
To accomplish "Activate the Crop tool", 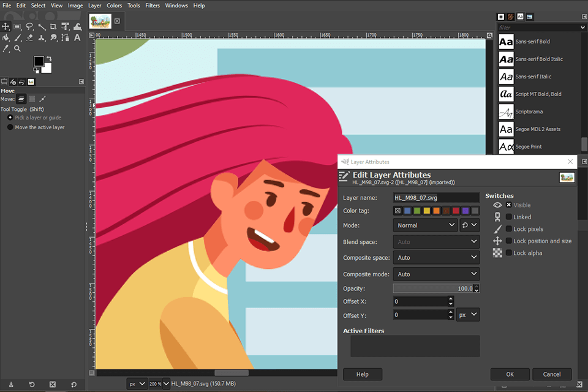I will coord(53,26).
